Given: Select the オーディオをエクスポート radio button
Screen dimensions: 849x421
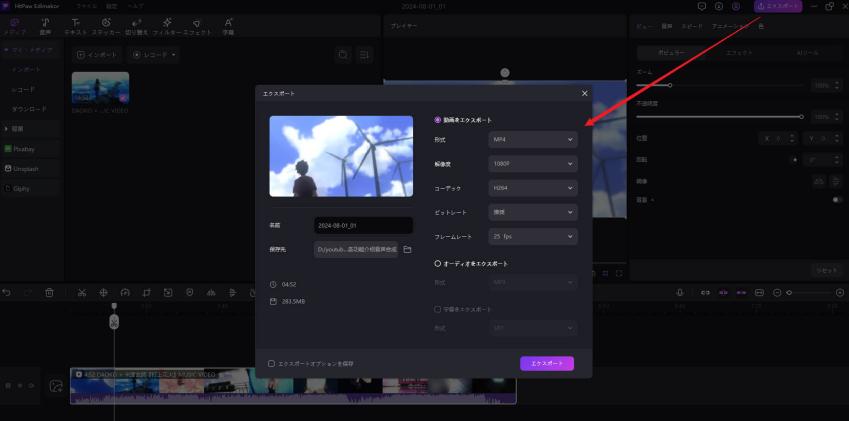Looking at the screenshot, I should click(437, 263).
